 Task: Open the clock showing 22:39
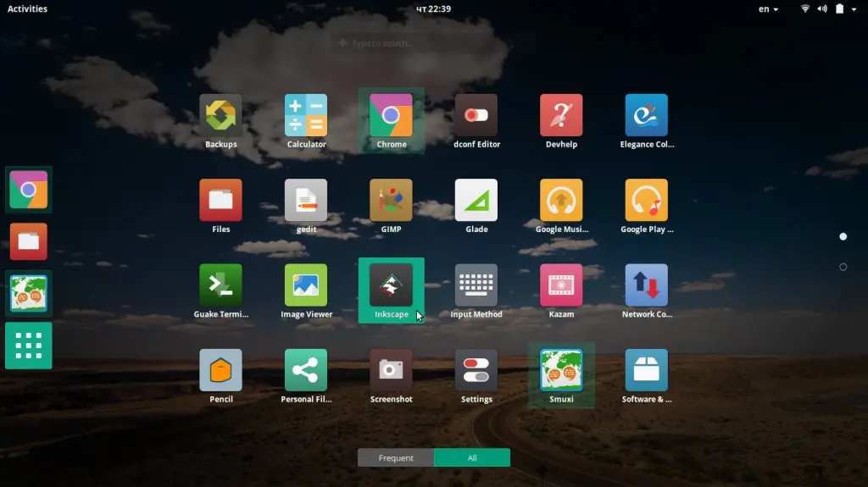(433, 8)
